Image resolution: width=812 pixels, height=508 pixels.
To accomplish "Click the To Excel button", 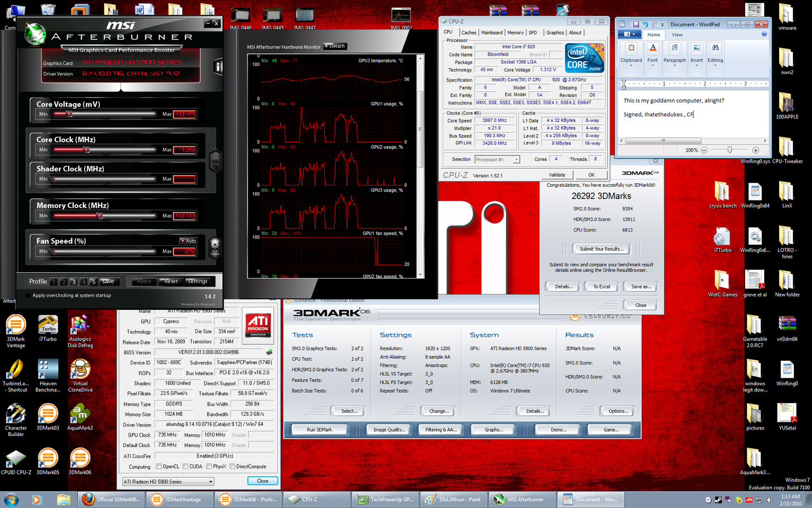I will pos(601,287).
